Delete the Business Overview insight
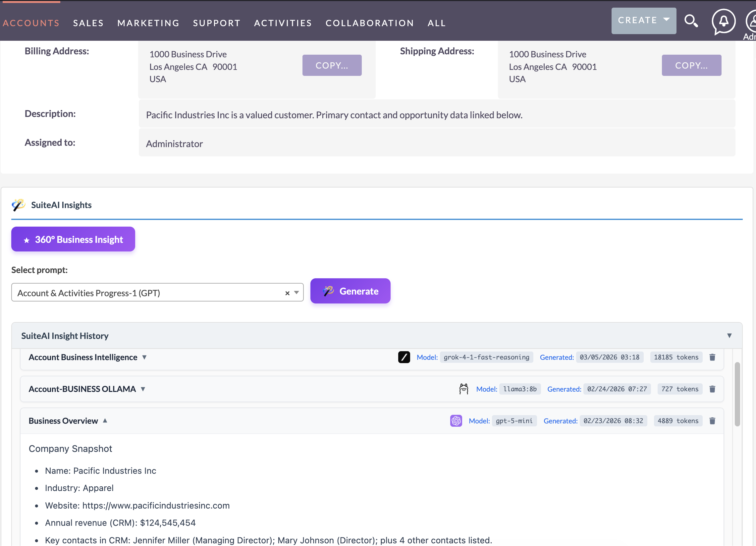The image size is (756, 546). click(713, 421)
